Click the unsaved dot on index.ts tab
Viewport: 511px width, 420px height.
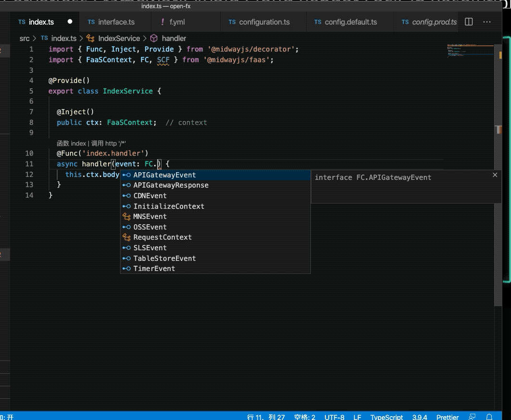pyautogui.click(x=70, y=22)
